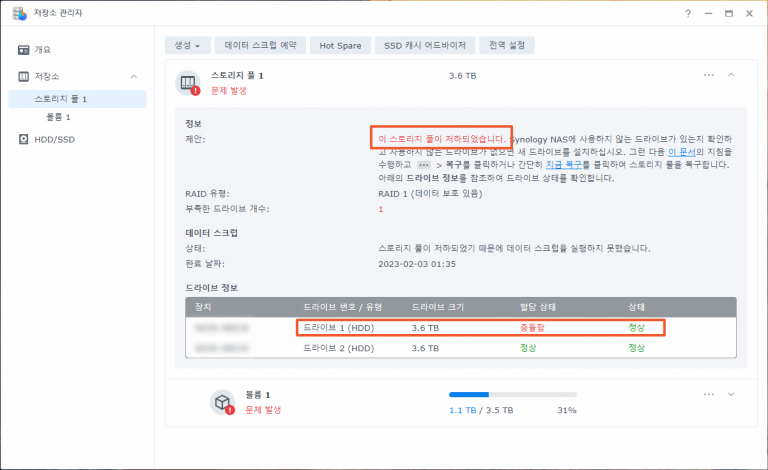Follow the 이 문서 link

(x=682, y=152)
